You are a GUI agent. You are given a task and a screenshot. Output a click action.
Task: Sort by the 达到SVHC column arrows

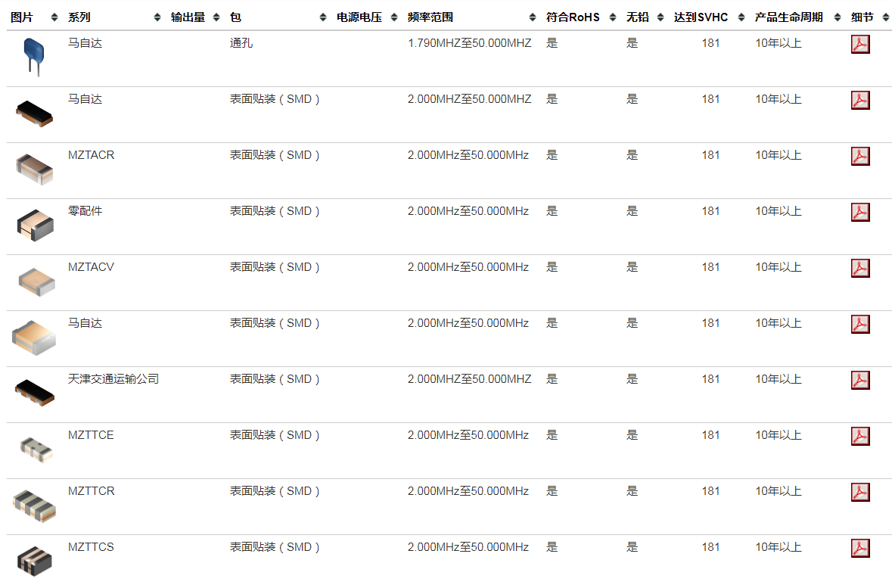coord(741,17)
